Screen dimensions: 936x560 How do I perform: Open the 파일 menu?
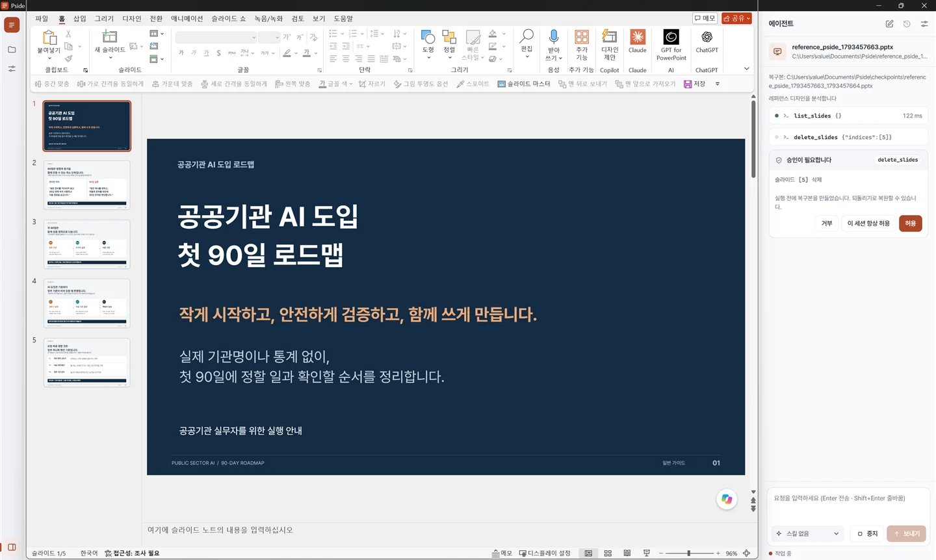coord(42,18)
